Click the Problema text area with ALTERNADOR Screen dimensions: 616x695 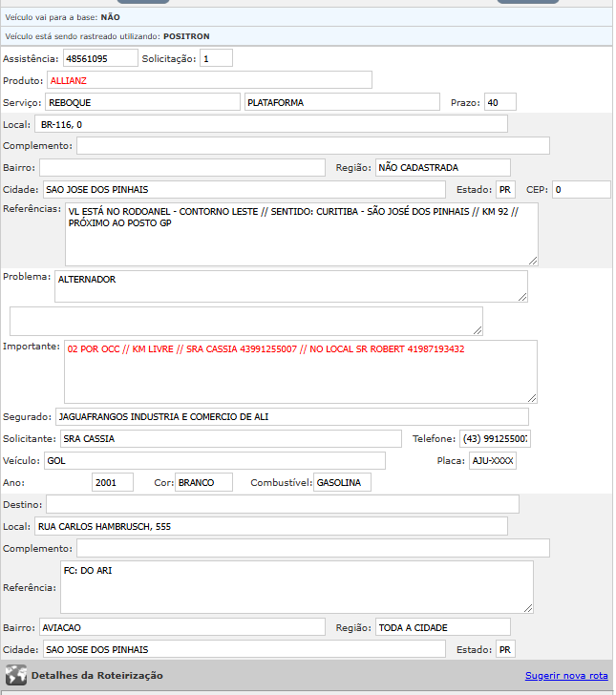point(290,286)
